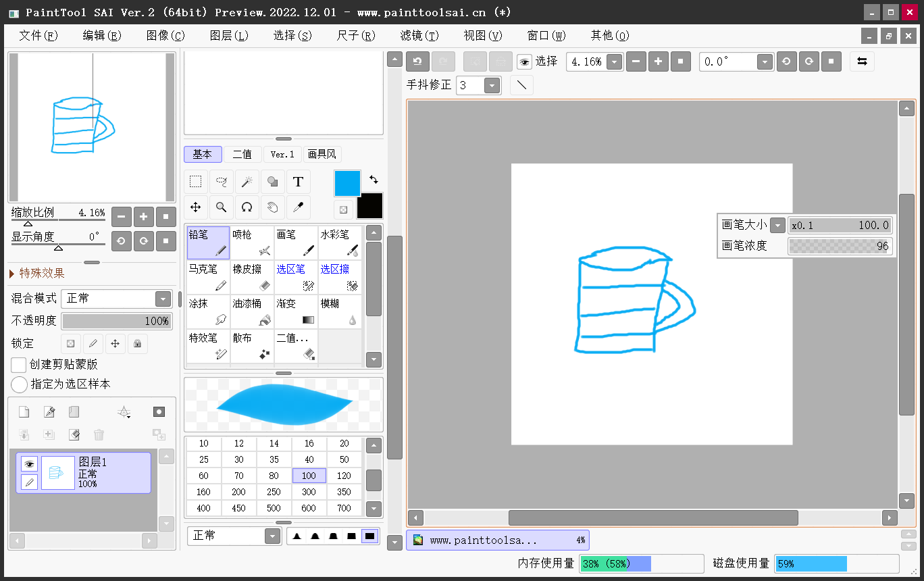
Task: Open the www.painttoolsa... document tab
Action: 498,540
